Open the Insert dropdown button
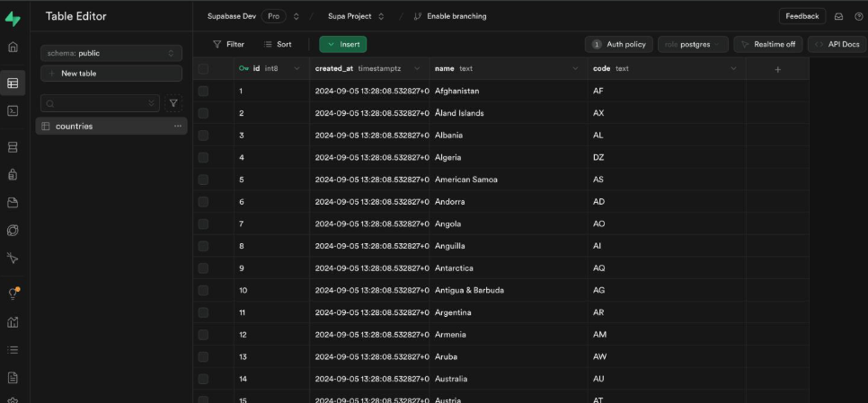The image size is (868, 403). [x=342, y=44]
